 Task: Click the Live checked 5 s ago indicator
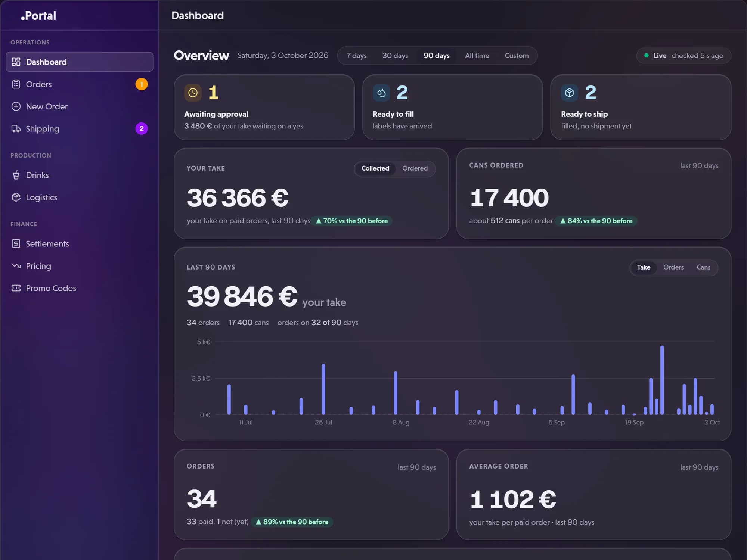pos(684,56)
